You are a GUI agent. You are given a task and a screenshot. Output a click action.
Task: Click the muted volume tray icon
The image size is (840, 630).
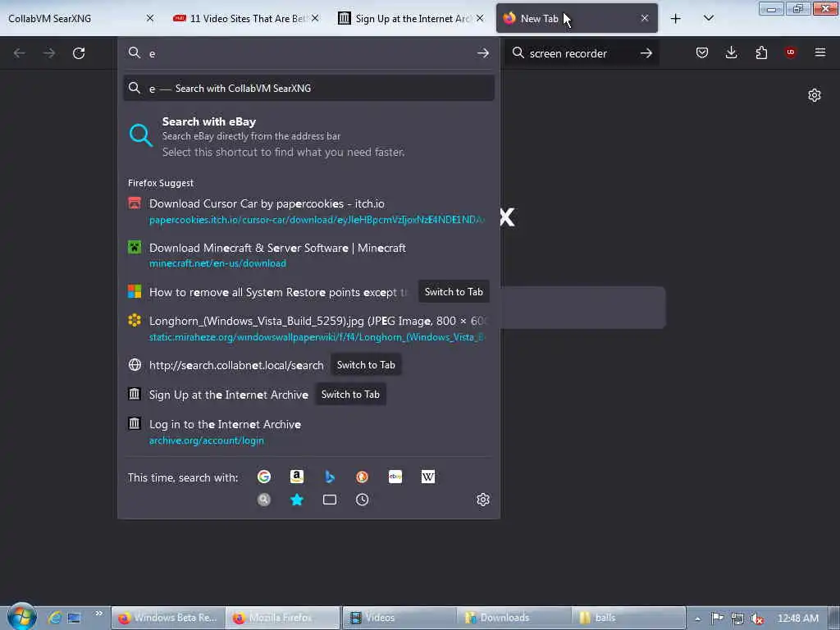(757, 619)
